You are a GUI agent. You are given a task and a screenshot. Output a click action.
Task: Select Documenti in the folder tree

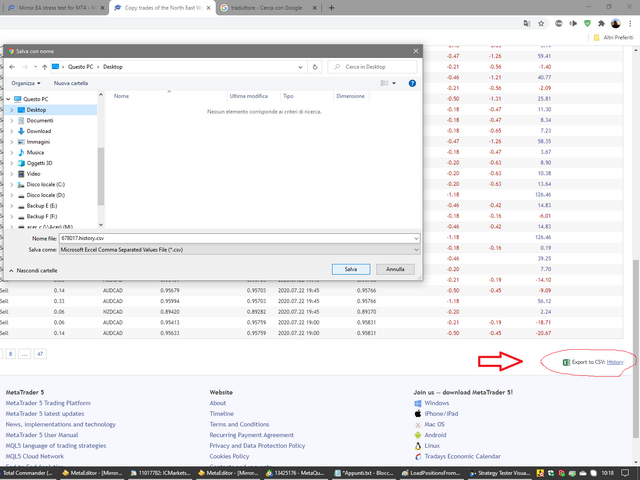tap(40, 120)
